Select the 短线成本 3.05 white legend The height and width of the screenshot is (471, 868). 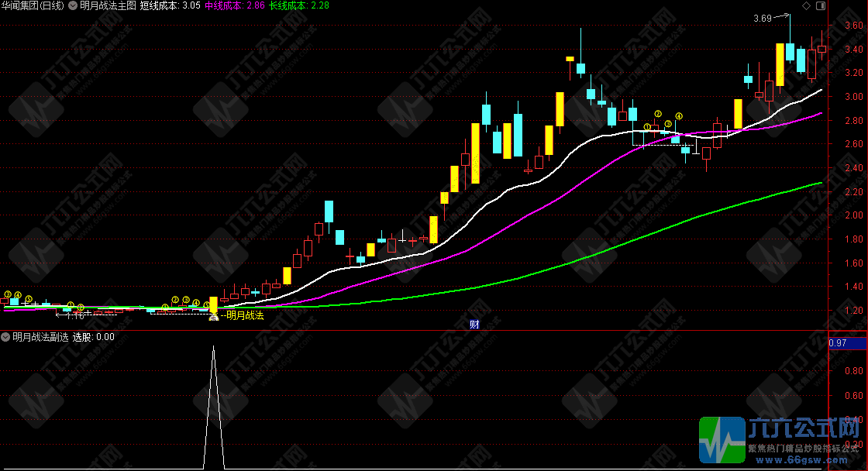coord(170,5)
